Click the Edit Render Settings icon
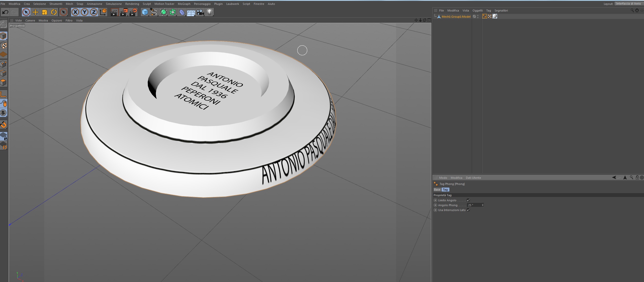The image size is (644, 282). [x=133, y=12]
